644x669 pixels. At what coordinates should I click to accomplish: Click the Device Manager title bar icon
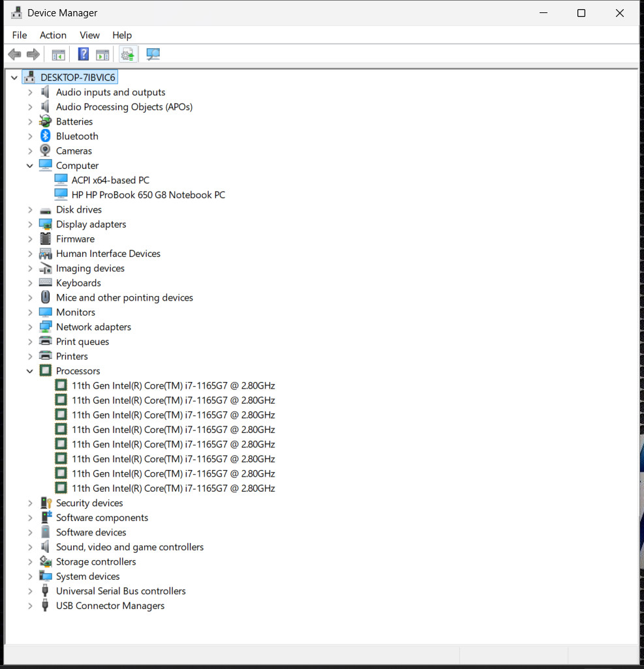click(16, 13)
